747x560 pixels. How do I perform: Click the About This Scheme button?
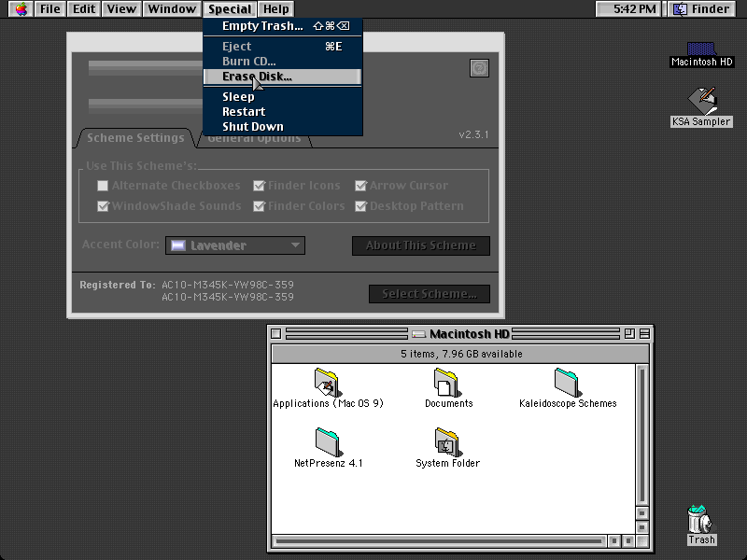click(421, 245)
